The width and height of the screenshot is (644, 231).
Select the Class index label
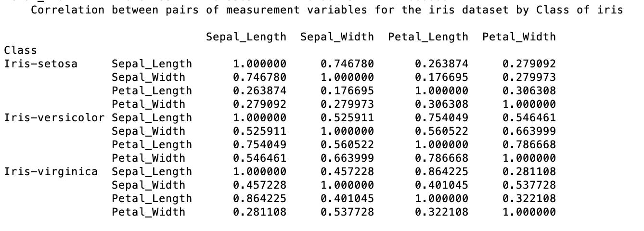click(21, 50)
